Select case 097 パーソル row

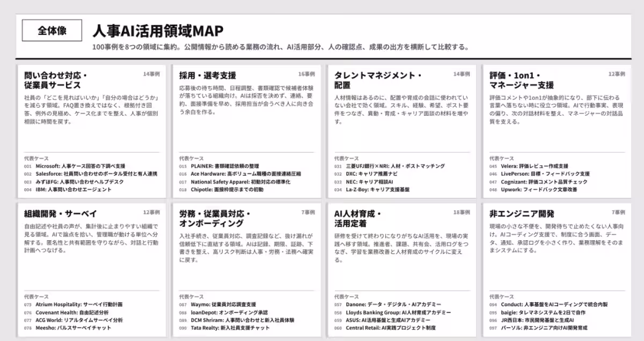click(538, 328)
